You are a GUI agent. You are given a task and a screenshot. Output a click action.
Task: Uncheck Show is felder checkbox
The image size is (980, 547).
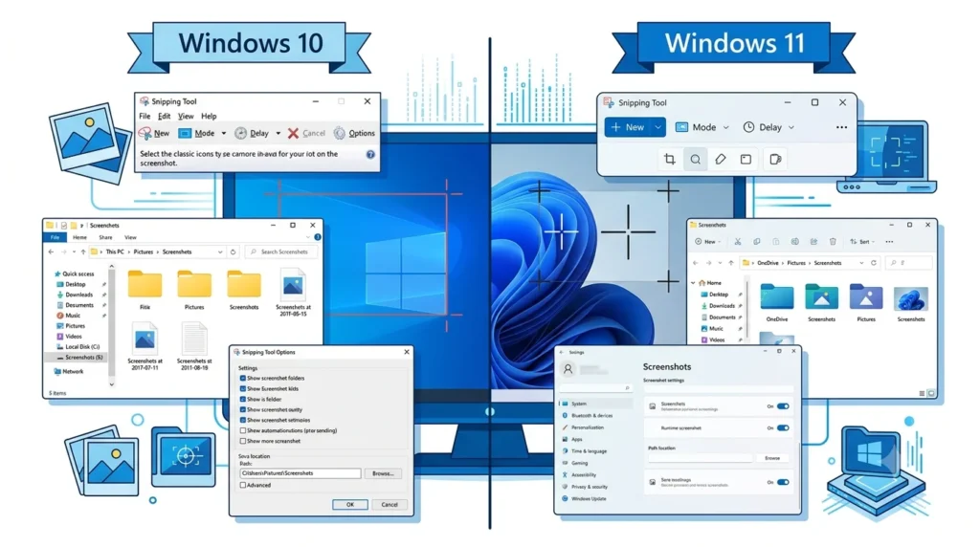243,399
